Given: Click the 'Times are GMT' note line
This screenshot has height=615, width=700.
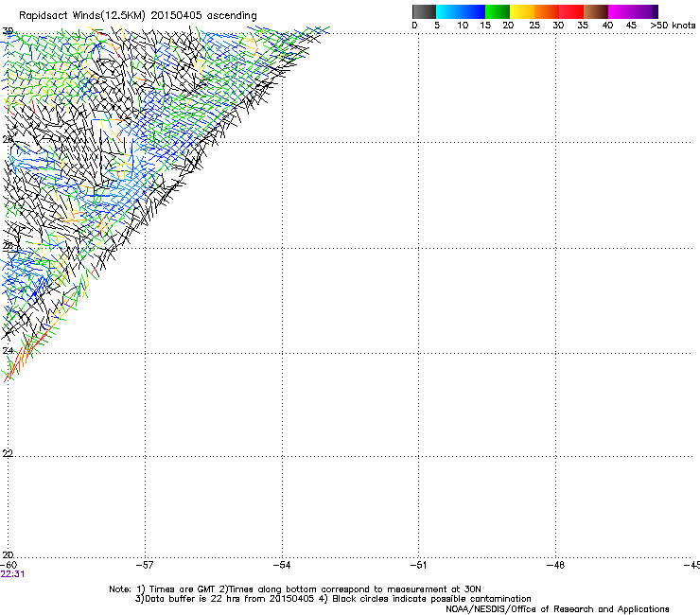Looking at the screenshot, I should (295, 589).
